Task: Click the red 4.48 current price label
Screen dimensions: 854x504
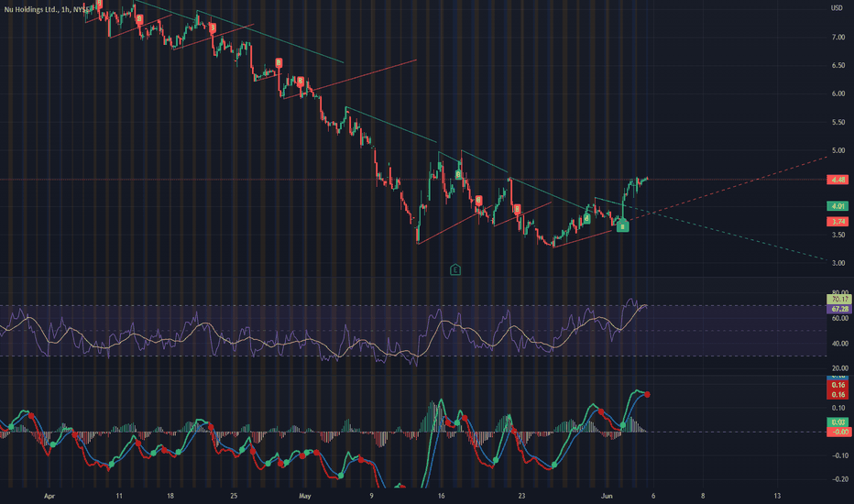Action: coord(838,180)
